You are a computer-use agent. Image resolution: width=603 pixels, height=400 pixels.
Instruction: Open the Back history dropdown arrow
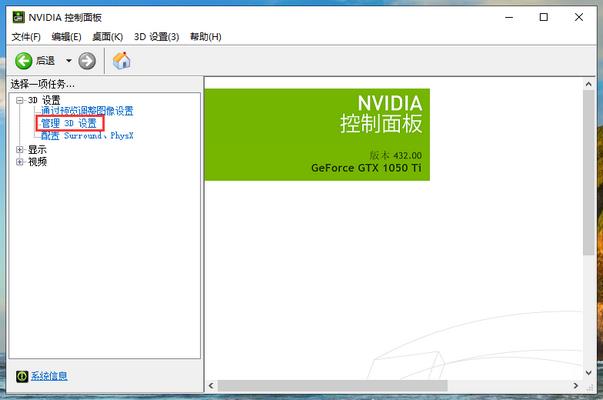[x=69, y=62]
